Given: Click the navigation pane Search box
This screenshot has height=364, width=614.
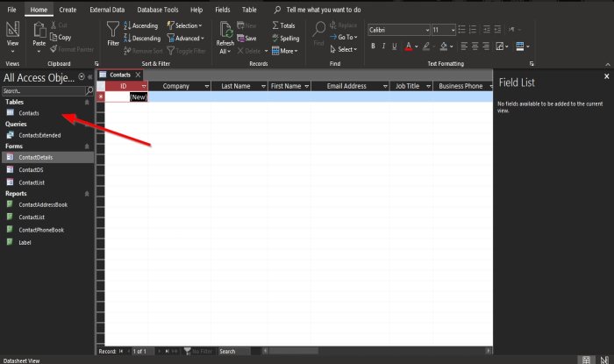Looking at the screenshot, I should (44, 91).
